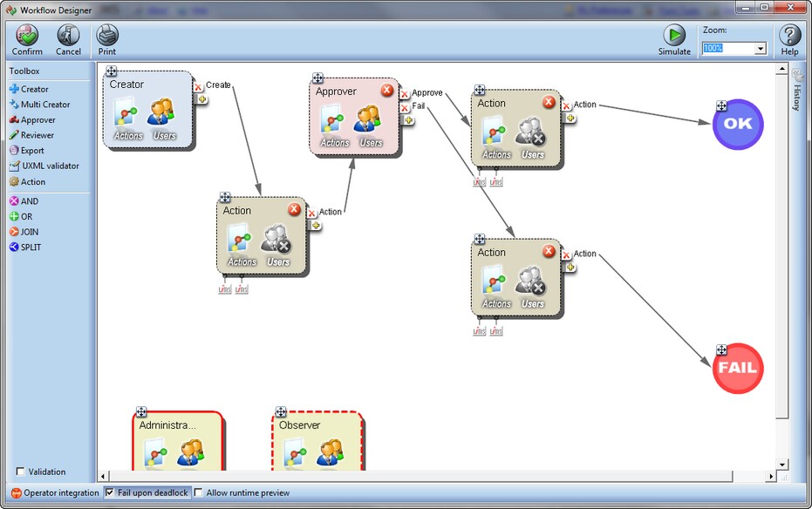Screen dimensions: 812x509
Task: Click the Confirm toolbar icon
Action: 27,40
